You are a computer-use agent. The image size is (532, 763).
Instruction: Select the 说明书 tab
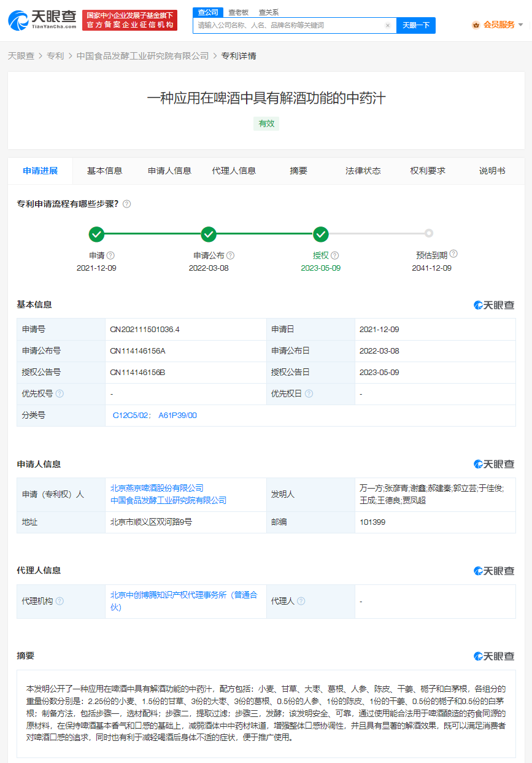492,171
